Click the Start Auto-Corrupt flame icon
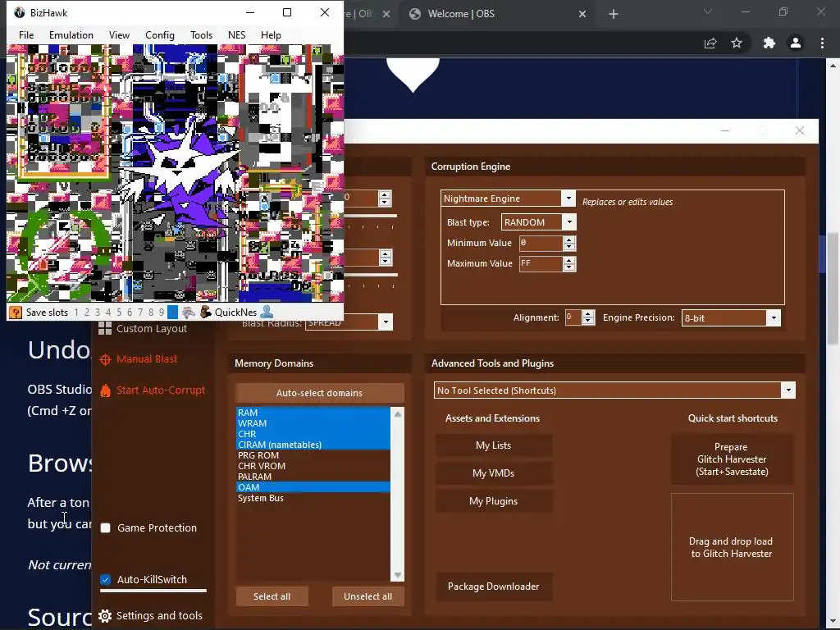Screen dimensions: 840x630 coord(106,390)
